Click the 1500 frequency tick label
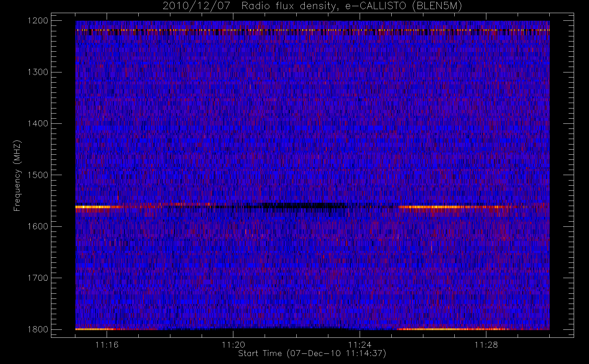589x364 pixels. [x=38, y=175]
